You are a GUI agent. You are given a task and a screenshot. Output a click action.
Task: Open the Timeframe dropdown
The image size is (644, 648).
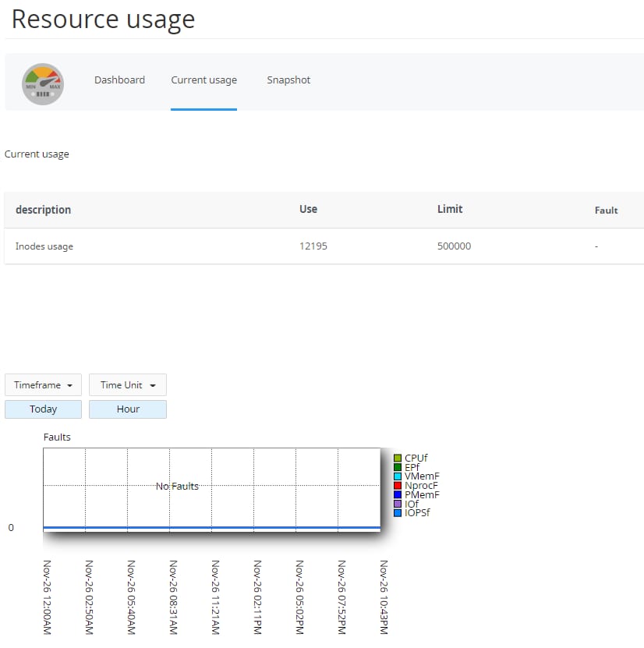[43, 384]
